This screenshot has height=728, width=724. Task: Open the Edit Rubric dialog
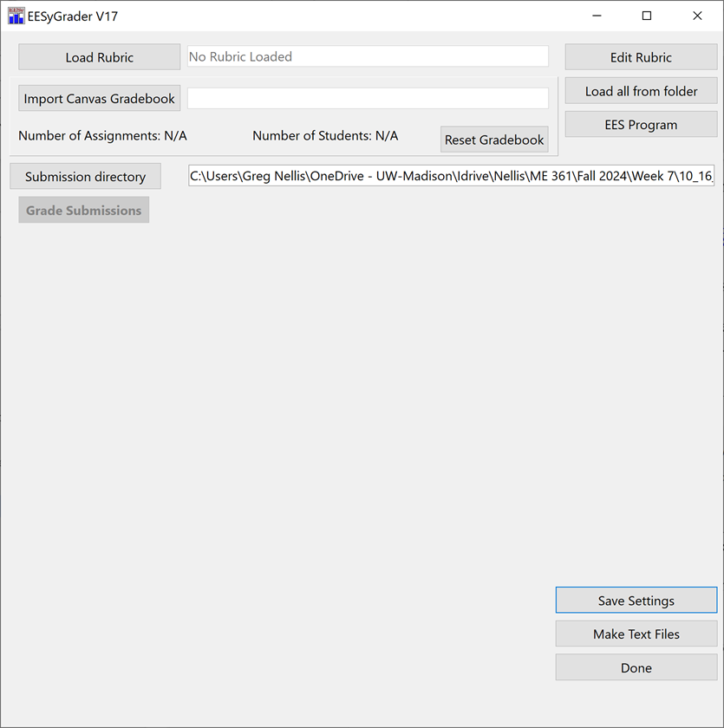641,57
